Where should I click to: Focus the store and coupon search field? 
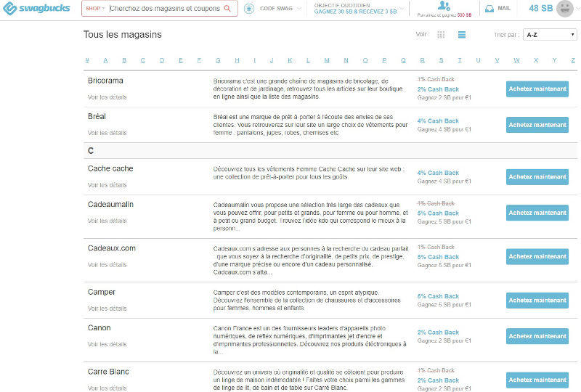[x=165, y=8]
